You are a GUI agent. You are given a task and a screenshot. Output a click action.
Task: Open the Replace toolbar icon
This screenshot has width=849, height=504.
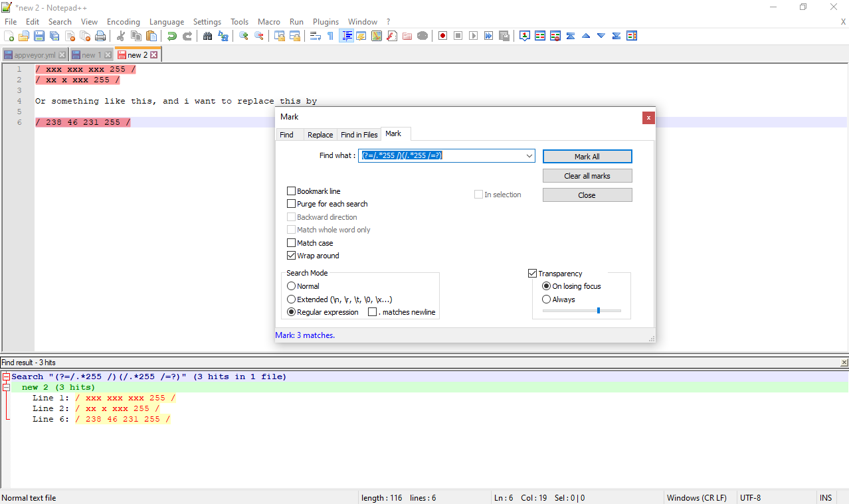(223, 36)
